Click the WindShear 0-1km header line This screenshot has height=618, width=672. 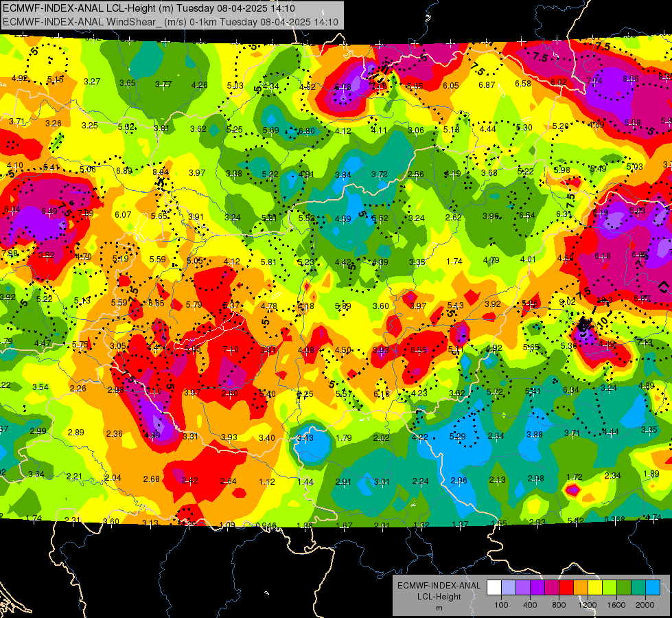click(170, 22)
